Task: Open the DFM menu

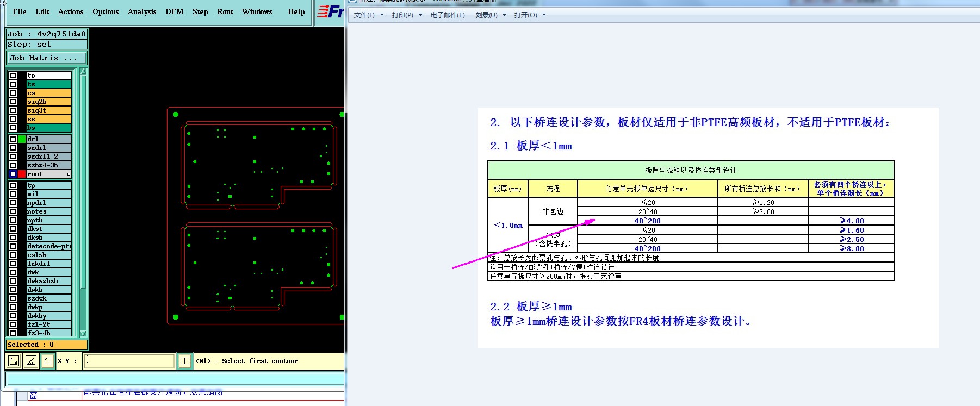Action: click(x=175, y=11)
